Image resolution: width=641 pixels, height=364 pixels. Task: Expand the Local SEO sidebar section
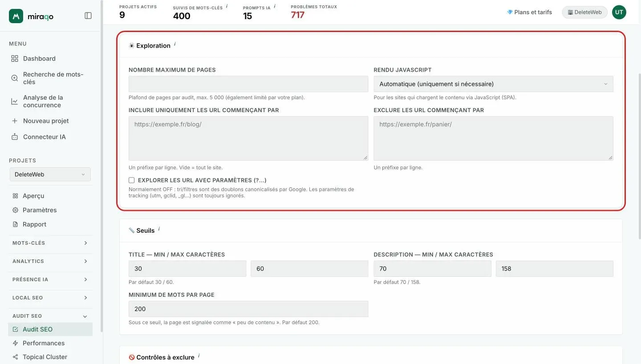click(50, 298)
